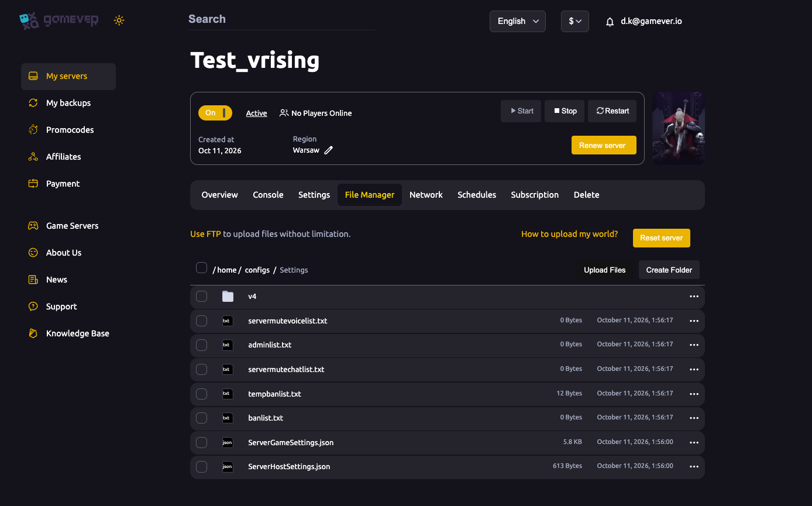The image size is (812, 506).
Task: Open How to upload my world link
Action: point(570,234)
